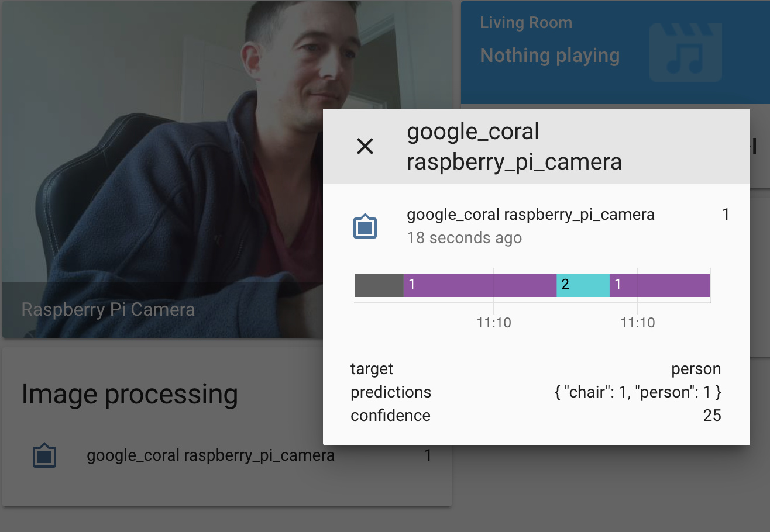Click the first purple history segment
The height and width of the screenshot is (532, 770).
(480, 285)
